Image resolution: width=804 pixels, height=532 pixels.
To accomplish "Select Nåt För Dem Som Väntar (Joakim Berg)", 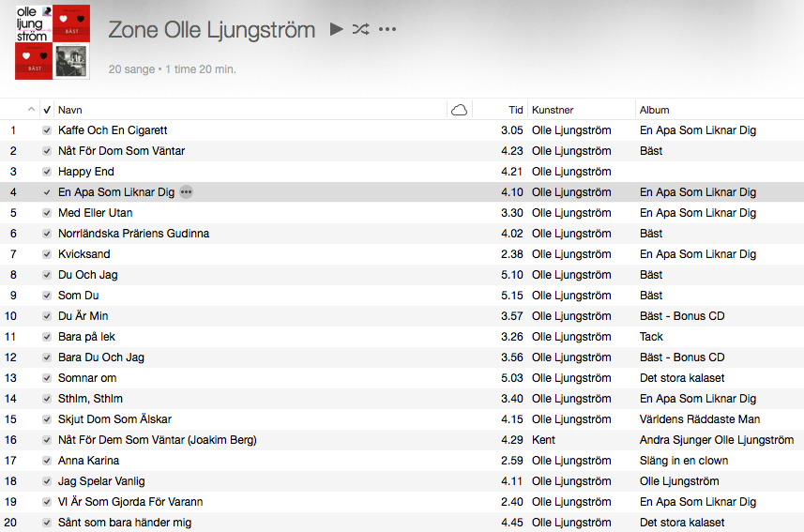I will click(157, 440).
